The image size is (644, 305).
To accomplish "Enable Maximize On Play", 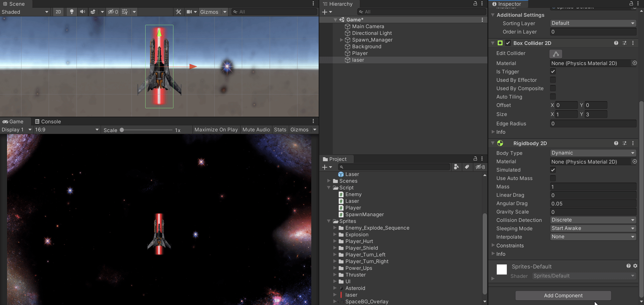I will (x=216, y=130).
